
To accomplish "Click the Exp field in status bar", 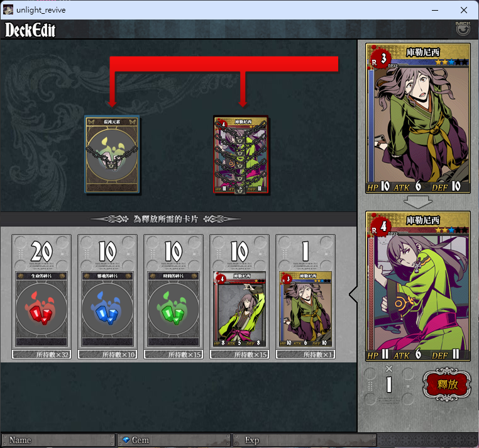I will [305, 440].
